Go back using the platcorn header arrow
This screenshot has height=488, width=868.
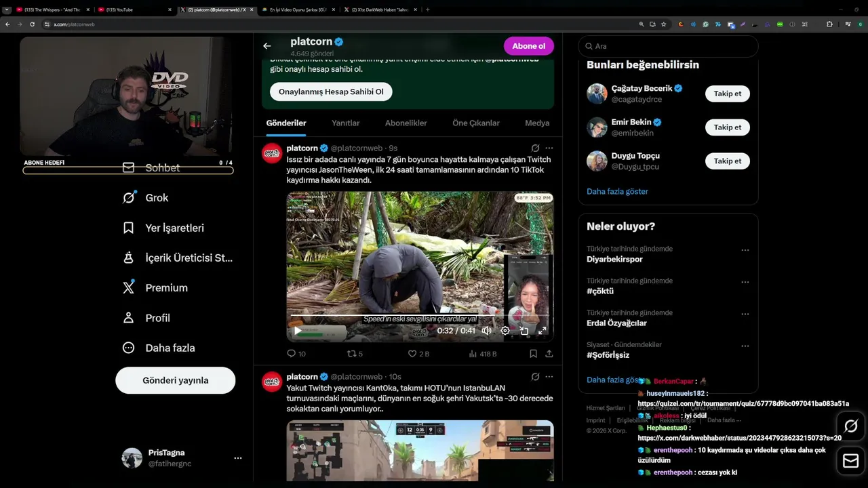(x=267, y=46)
